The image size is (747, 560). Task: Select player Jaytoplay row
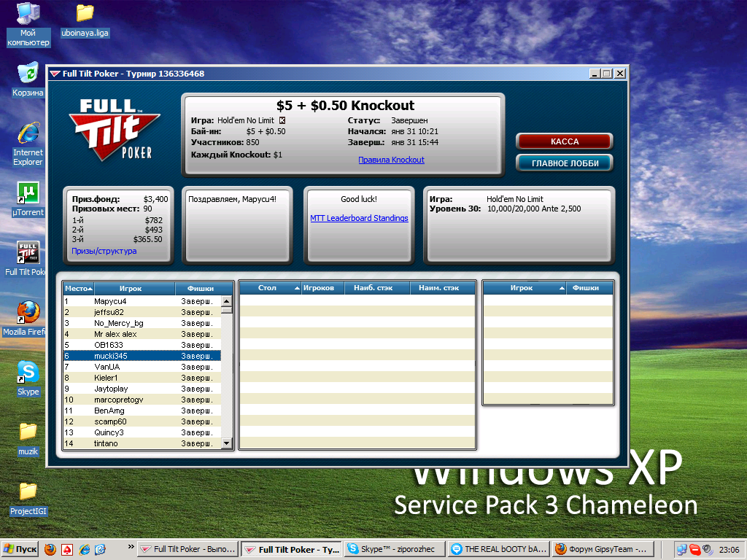pos(142,389)
